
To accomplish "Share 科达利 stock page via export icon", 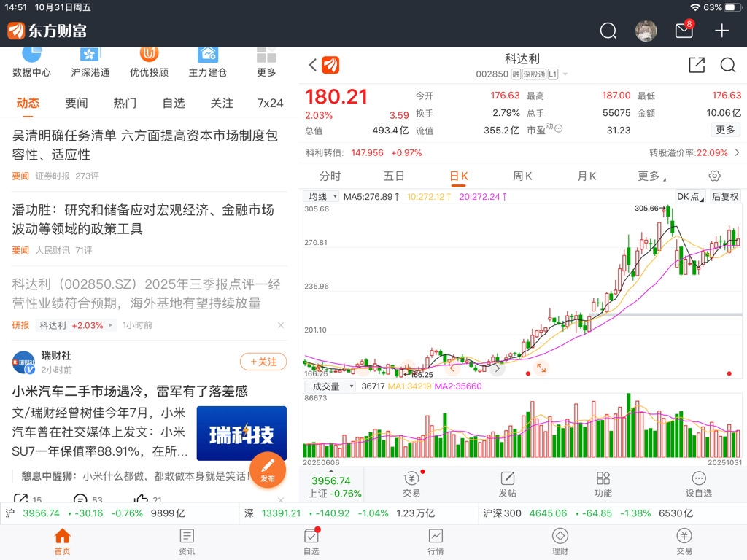I will [x=697, y=65].
